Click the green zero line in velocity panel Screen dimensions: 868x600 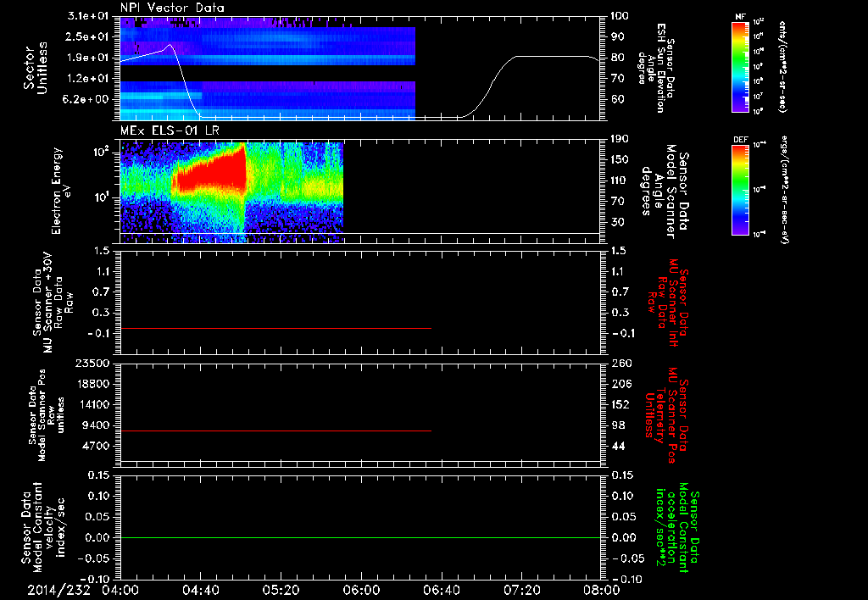pyautogui.click(x=360, y=537)
